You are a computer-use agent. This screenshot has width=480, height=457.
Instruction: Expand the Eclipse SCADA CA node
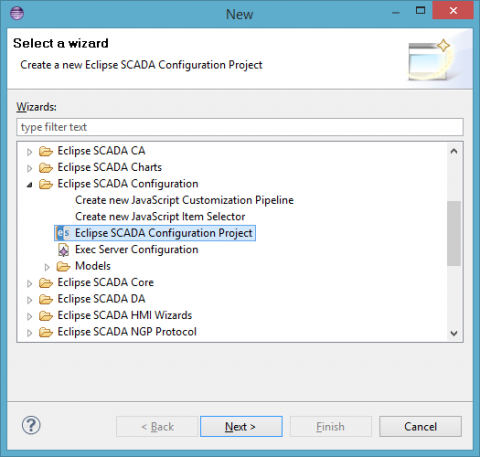point(29,152)
